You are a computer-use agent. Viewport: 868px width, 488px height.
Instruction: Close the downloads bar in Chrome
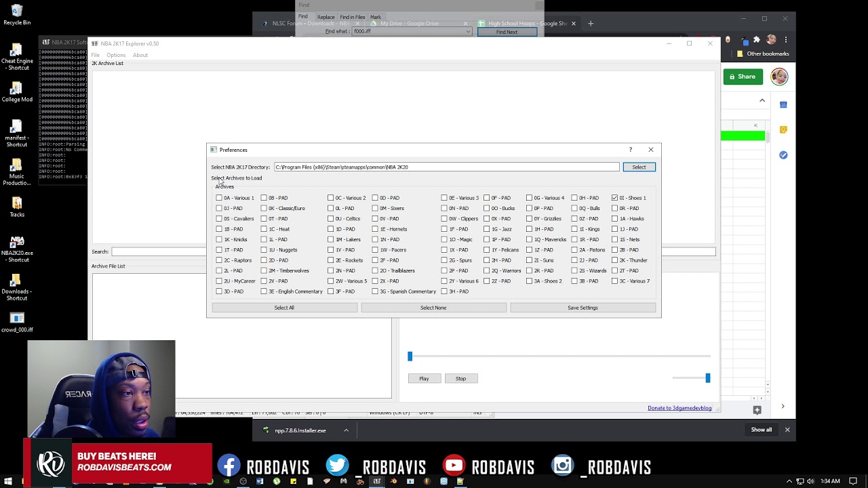pyautogui.click(x=787, y=430)
